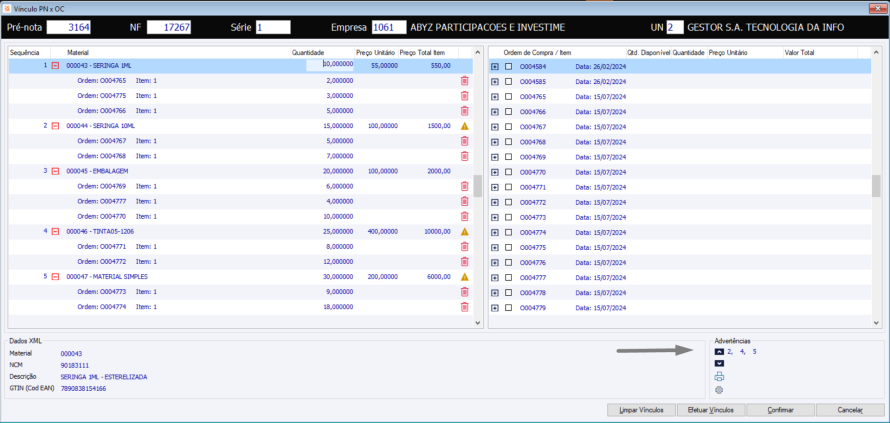Viewport: 890px width, 423px height.
Task: Delete the O004773 order link in the material list
Action: tap(464, 292)
